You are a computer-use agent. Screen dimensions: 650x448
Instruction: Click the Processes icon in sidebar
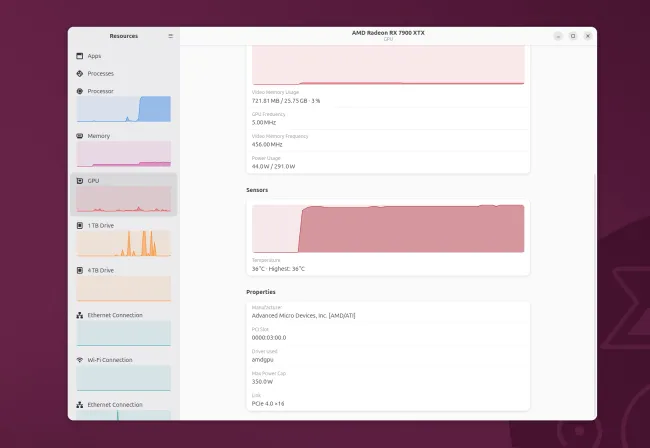(x=80, y=73)
